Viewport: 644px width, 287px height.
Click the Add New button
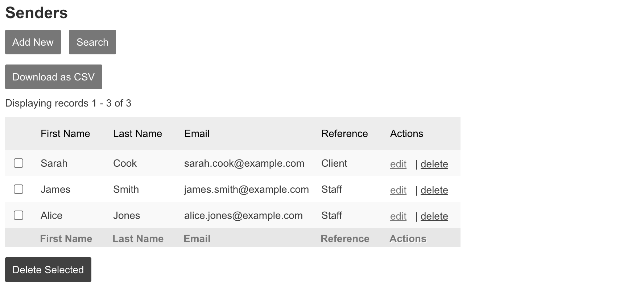point(33,42)
